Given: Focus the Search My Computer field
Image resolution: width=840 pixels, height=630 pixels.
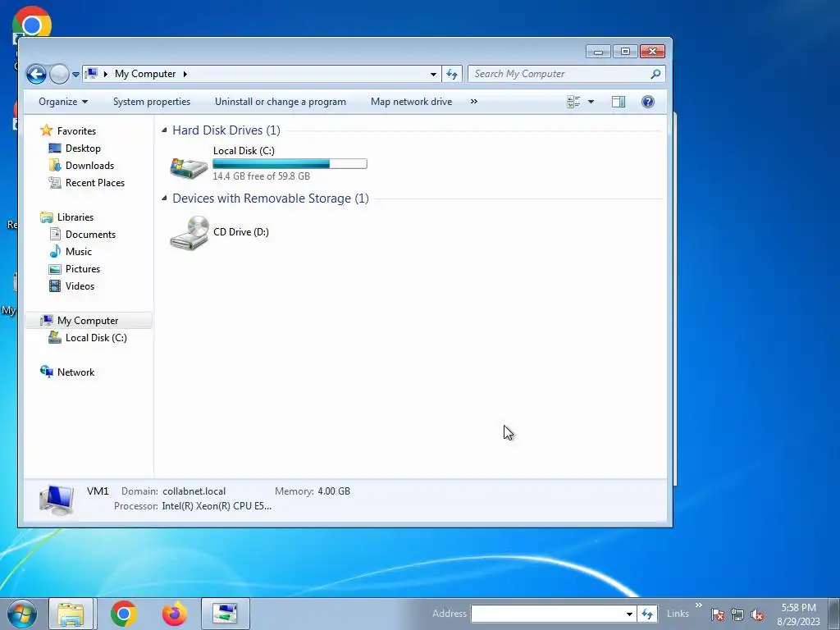Looking at the screenshot, I should pyautogui.click(x=566, y=74).
